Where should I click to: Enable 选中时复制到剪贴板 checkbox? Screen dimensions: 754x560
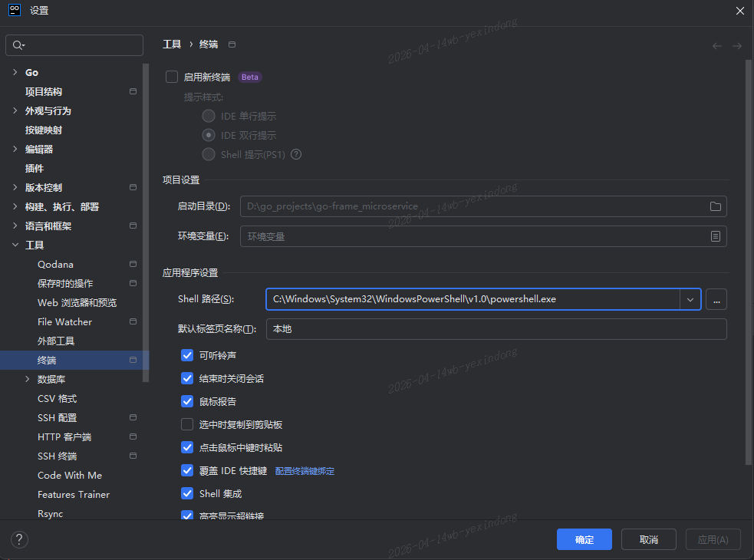click(187, 424)
